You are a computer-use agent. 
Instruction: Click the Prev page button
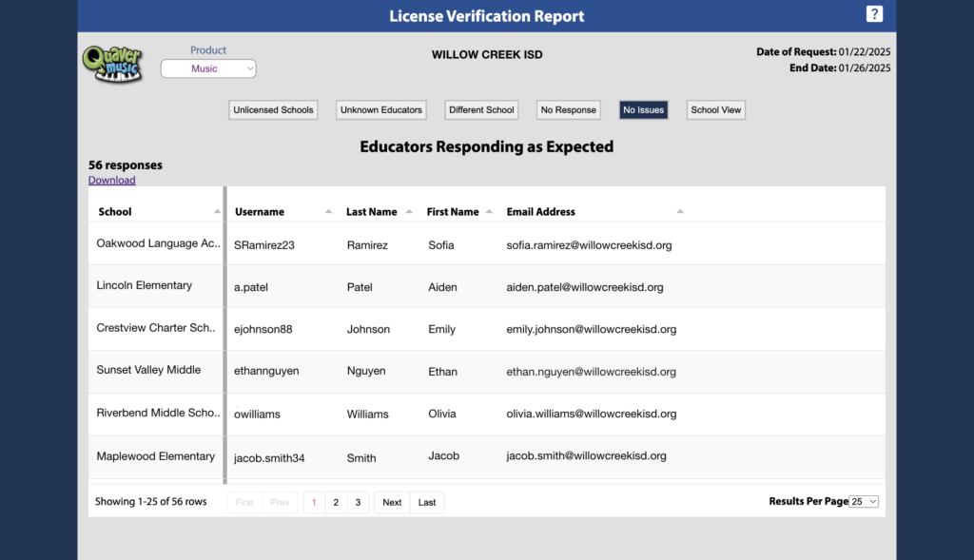tap(280, 502)
